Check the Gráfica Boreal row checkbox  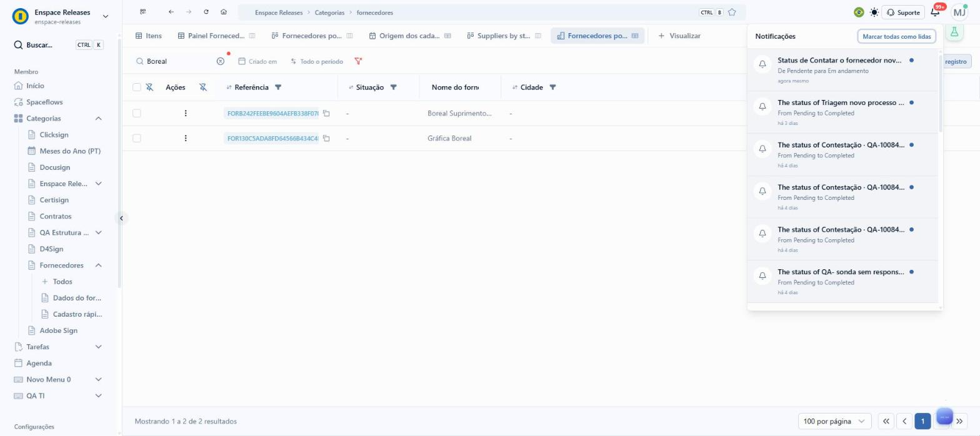(x=137, y=138)
